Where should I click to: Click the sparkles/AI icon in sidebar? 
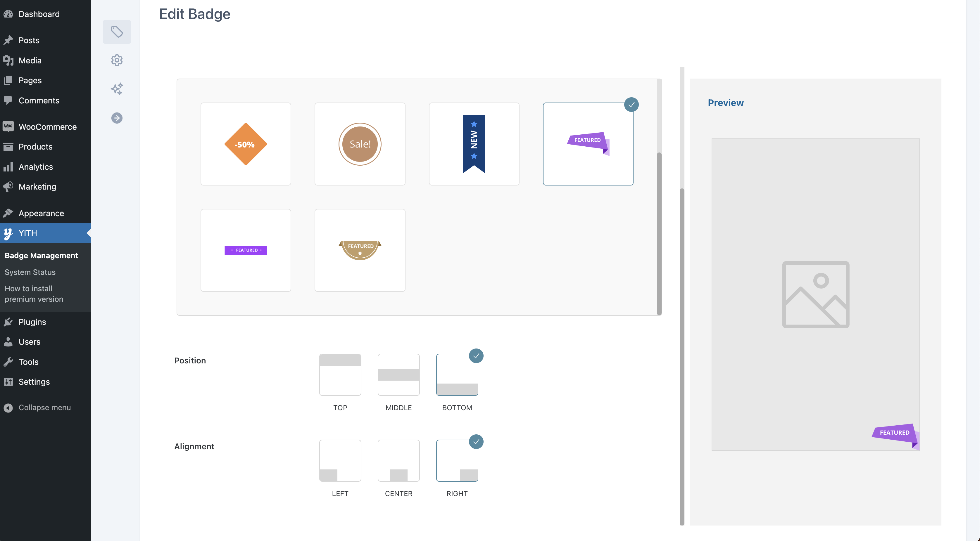click(x=117, y=89)
